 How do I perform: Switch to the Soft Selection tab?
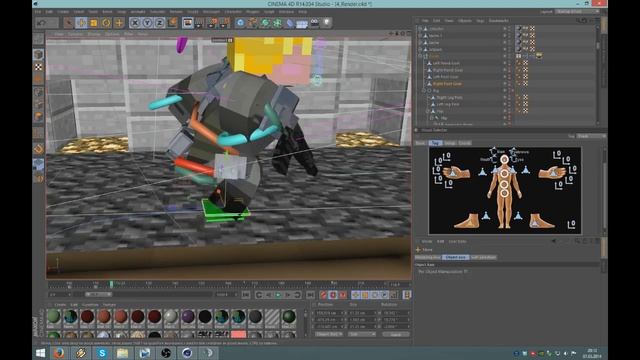483,258
